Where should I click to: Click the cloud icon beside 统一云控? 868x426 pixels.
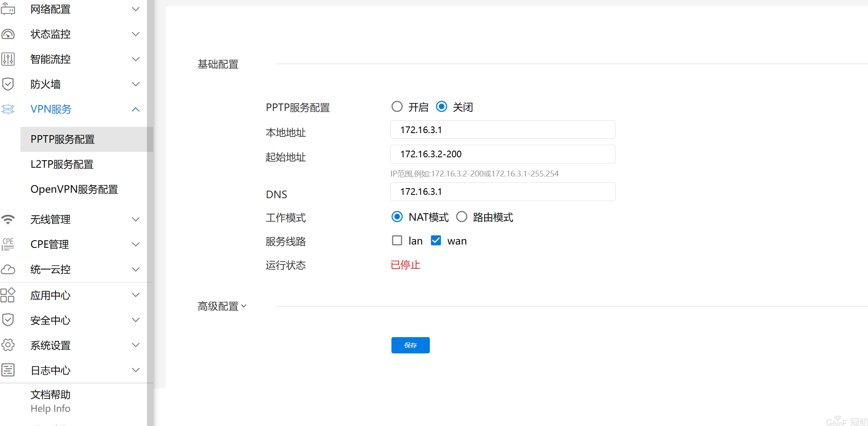[8, 270]
